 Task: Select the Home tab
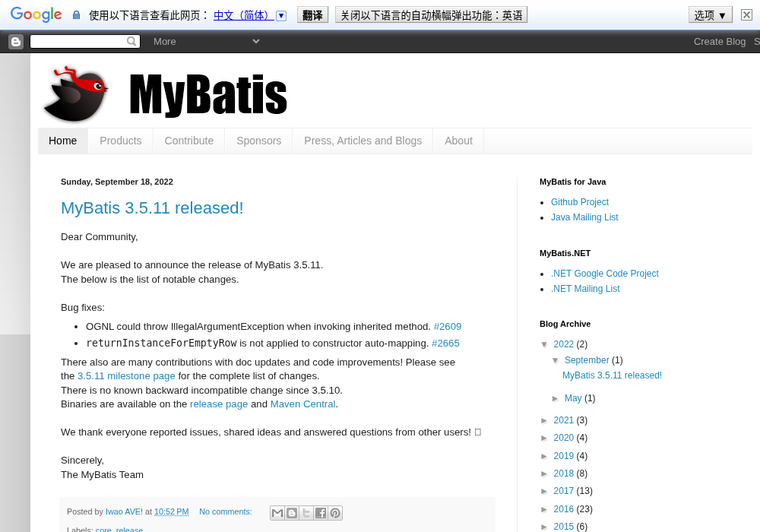pos(62,141)
